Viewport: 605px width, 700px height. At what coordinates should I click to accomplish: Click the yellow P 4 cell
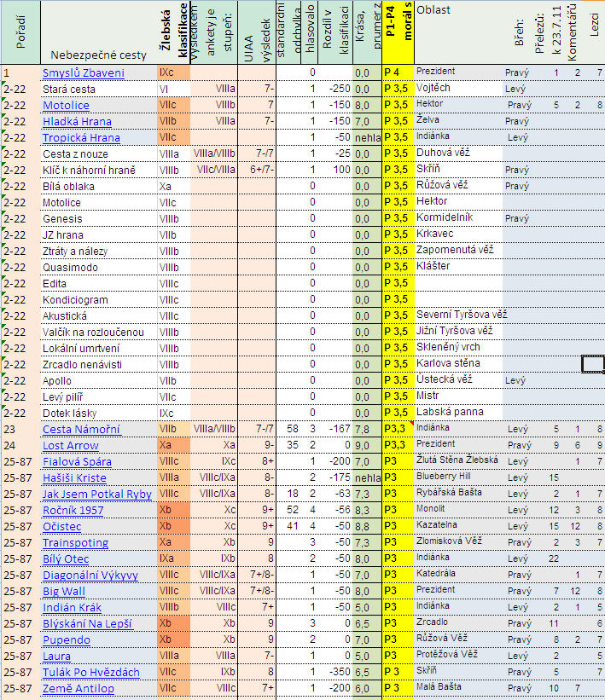point(398,73)
